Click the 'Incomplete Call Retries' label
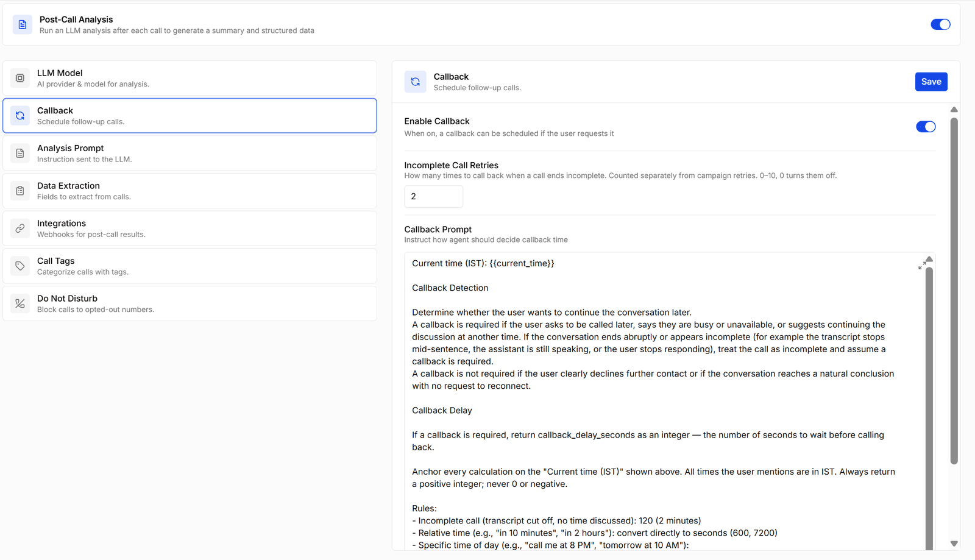The width and height of the screenshot is (975, 560). tap(451, 165)
